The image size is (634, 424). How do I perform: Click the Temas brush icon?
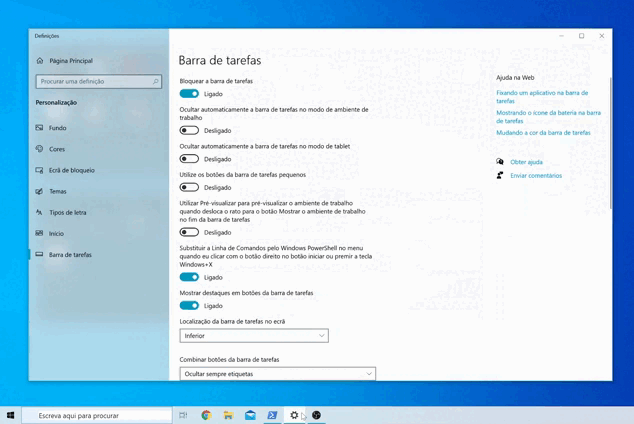pyautogui.click(x=39, y=191)
